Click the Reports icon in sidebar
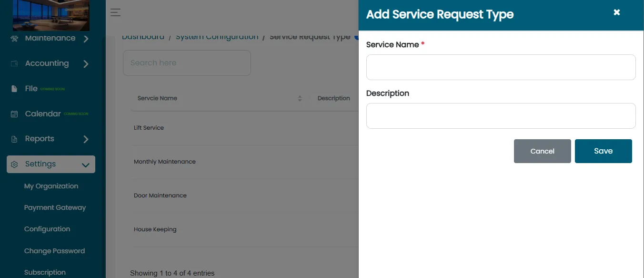The image size is (644, 278). point(14,139)
